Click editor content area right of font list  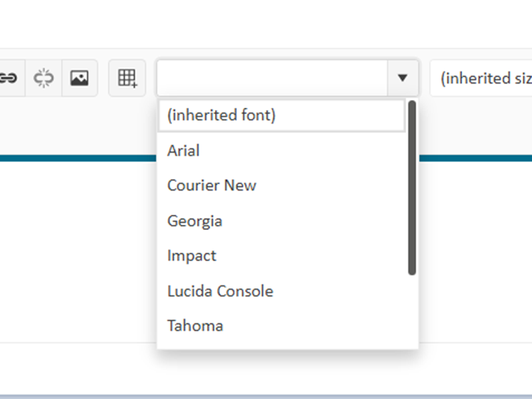[476, 251]
